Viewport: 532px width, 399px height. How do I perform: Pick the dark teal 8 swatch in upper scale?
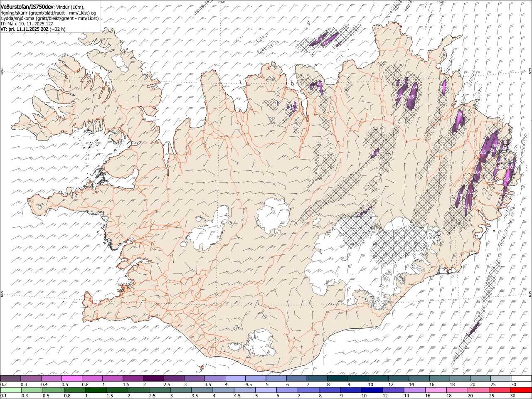337,379
